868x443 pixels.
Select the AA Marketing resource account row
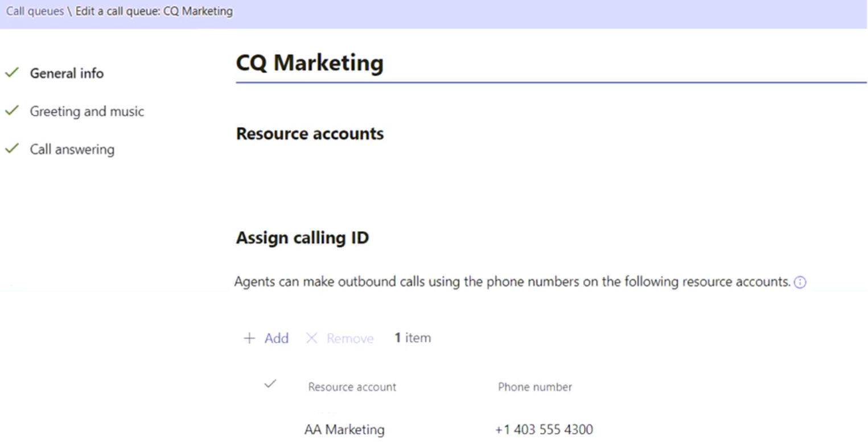(344, 429)
